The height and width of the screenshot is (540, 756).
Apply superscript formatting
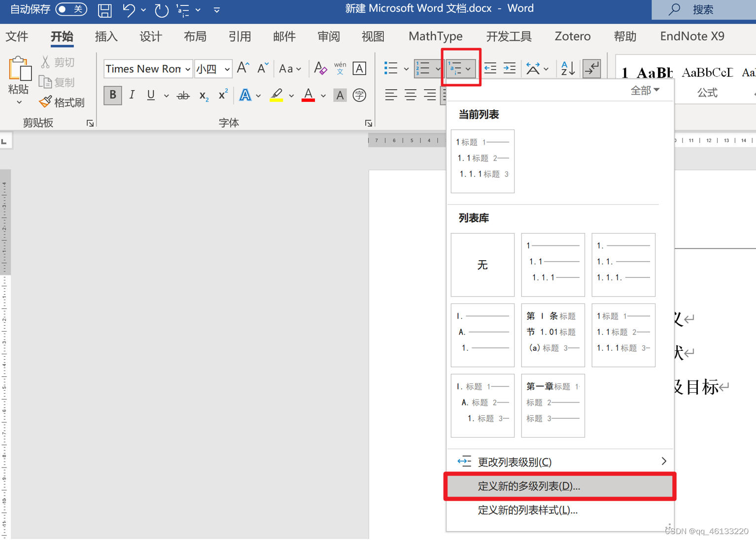(223, 95)
